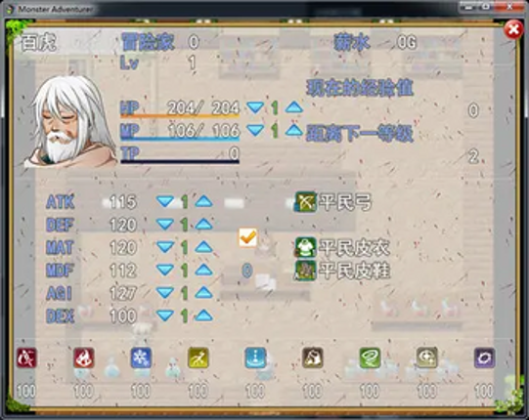The width and height of the screenshot is (529, 420).
Task: Increase HP with the up arrow
Action: (x=294, y=107)
